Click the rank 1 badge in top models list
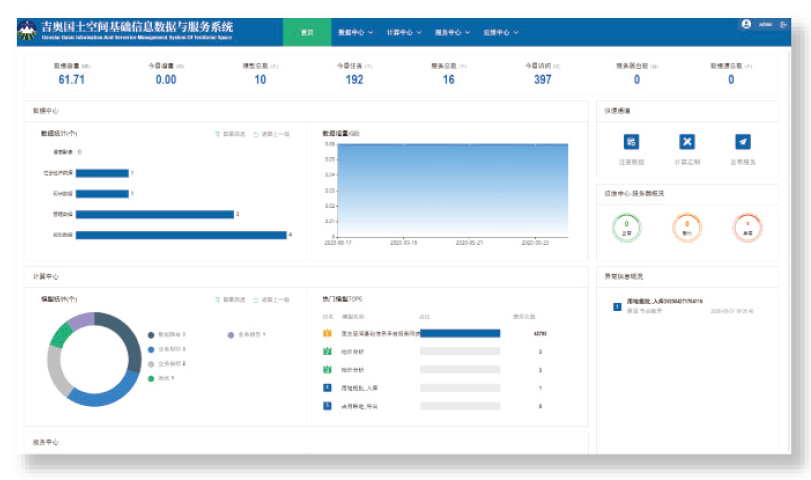This screenshot has width=811, height=480. click(326, 333)
